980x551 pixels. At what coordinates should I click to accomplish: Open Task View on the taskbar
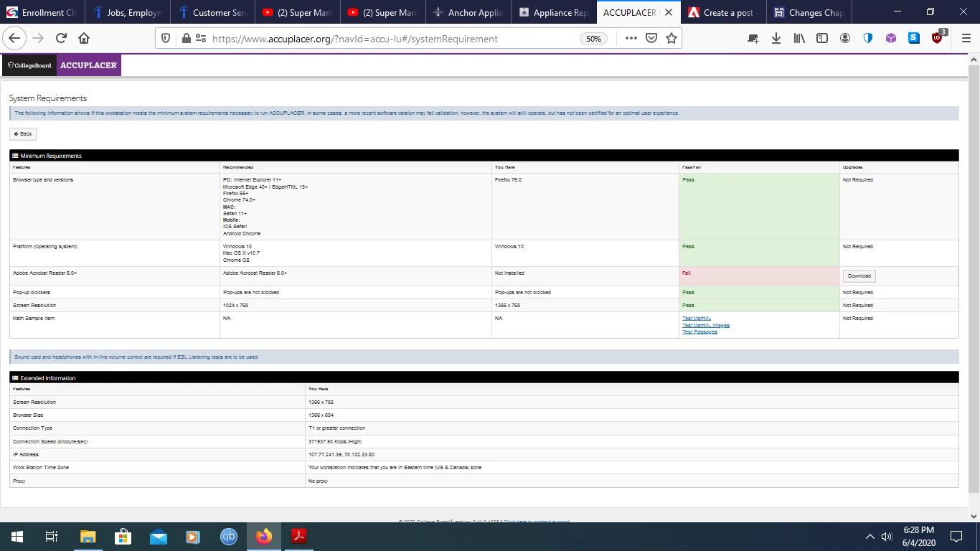click(x=52, y=537)
